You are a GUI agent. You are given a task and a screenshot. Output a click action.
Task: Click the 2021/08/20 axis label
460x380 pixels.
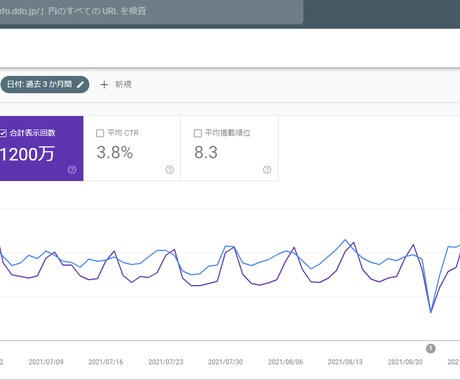tap(405, 362)
